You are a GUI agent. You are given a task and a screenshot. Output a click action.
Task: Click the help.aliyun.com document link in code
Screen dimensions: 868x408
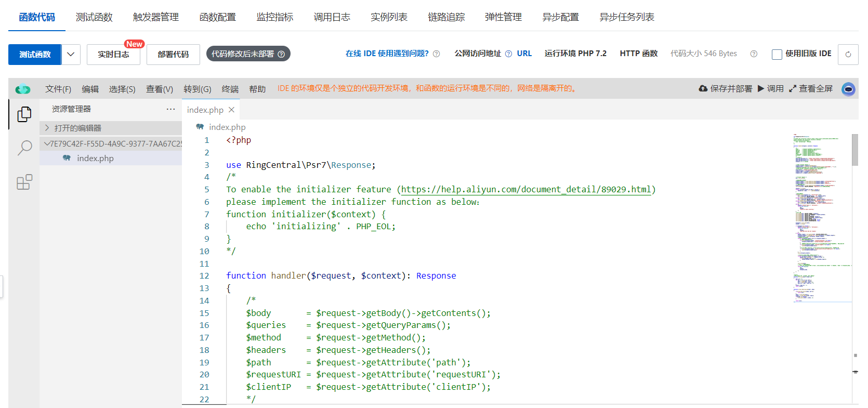526,189
